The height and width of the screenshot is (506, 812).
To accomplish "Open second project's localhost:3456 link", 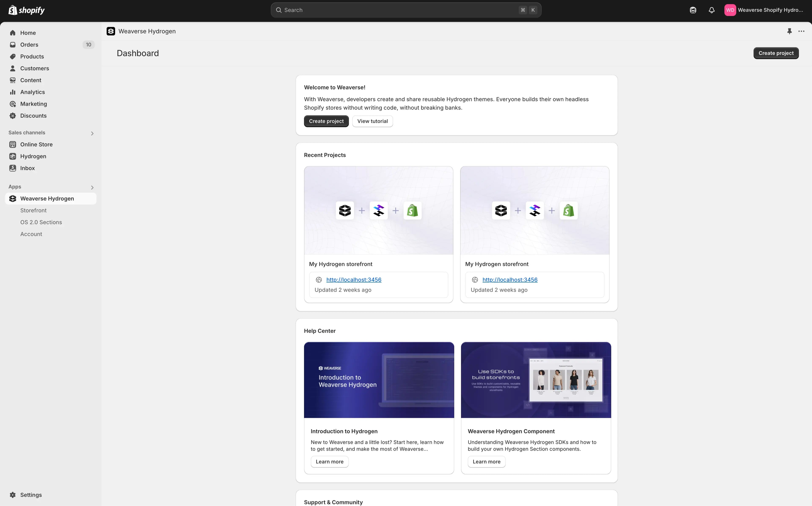I will pos(510,280).
